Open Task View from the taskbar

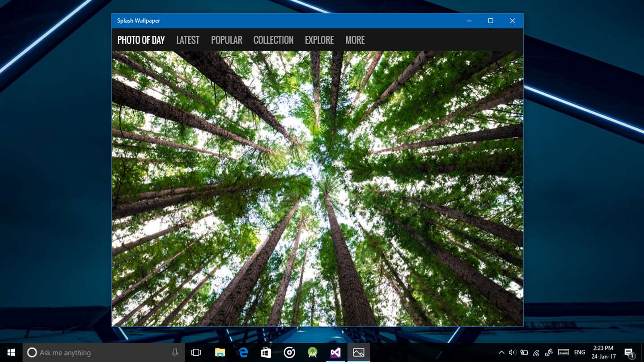(x=196, y=353)
